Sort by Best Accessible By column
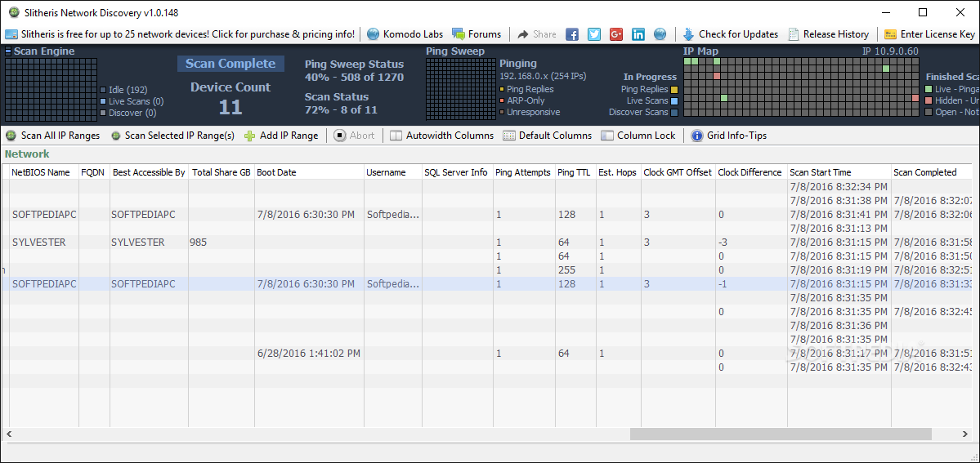This screenshot has width=980, height=463. (x=150, y=172)
